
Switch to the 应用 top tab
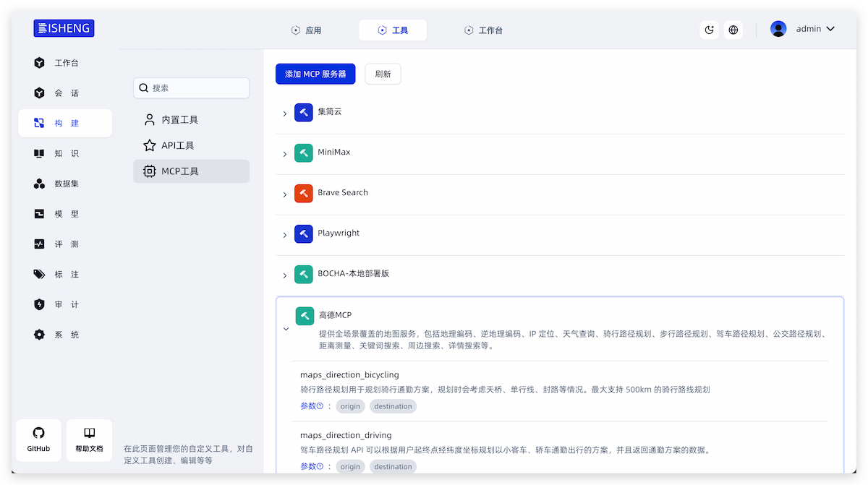coord(306,30)
